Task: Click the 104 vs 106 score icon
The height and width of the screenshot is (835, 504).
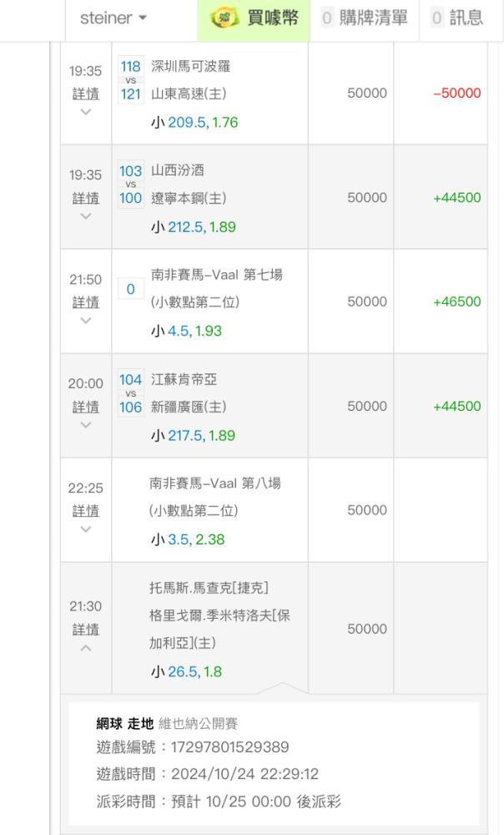Action: (130, 393)
